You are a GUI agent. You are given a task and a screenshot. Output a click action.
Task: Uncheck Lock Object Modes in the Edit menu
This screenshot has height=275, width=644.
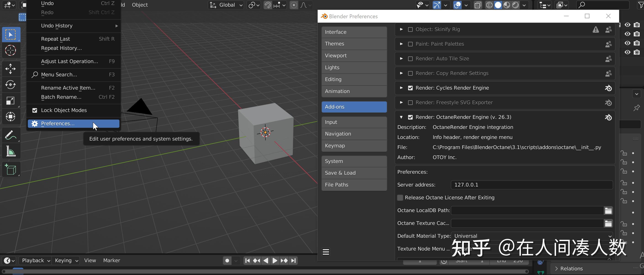pyautogui.click(x=34, y=110)
